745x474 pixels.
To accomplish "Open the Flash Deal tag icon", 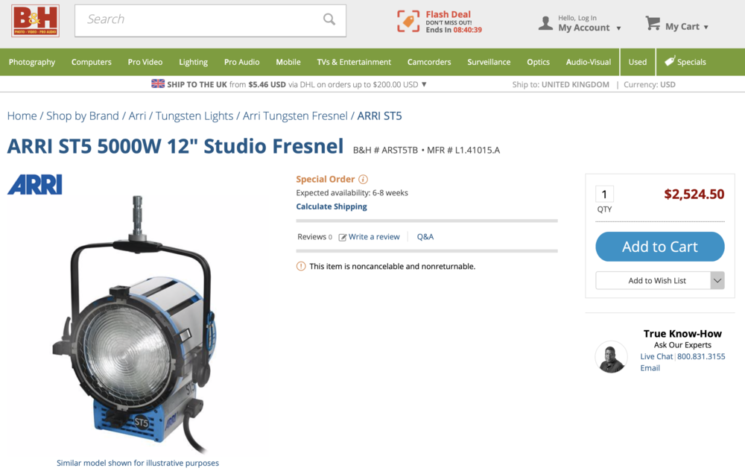I will tap(408, 21).
